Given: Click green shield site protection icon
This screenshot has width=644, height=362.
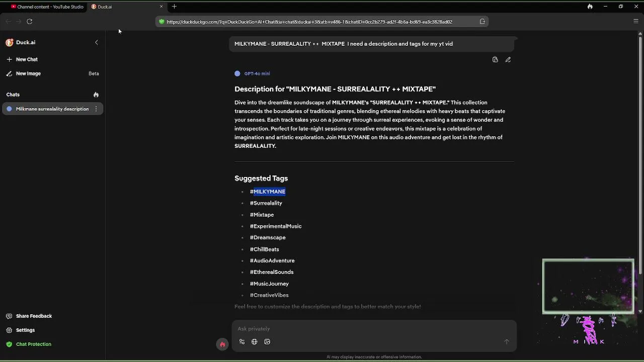Looking at the screenshot, I should (162, 22).
